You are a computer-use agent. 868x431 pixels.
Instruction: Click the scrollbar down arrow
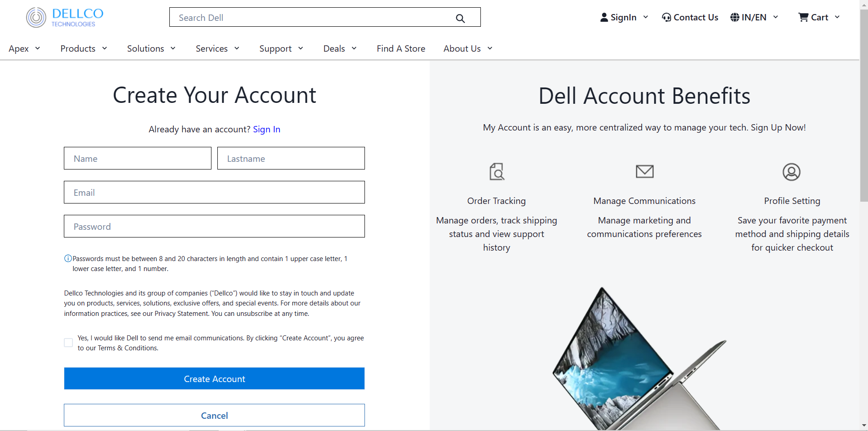(x=864, y=426)
